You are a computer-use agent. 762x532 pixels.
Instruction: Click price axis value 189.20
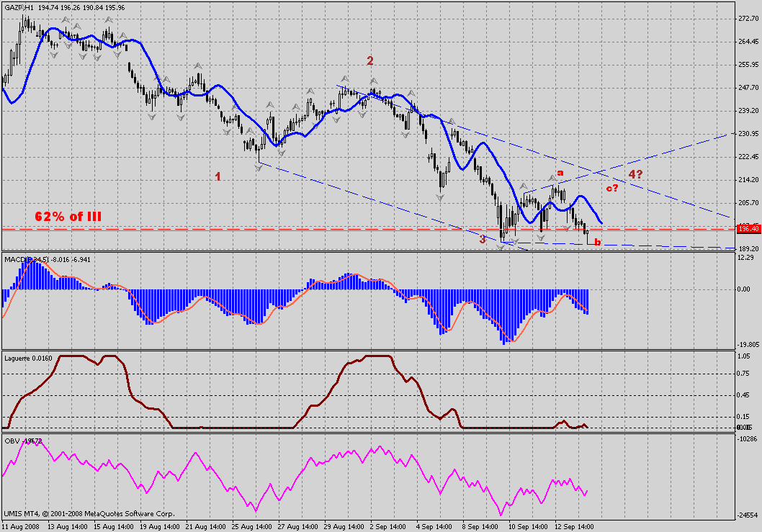click(x=748, y=249)
